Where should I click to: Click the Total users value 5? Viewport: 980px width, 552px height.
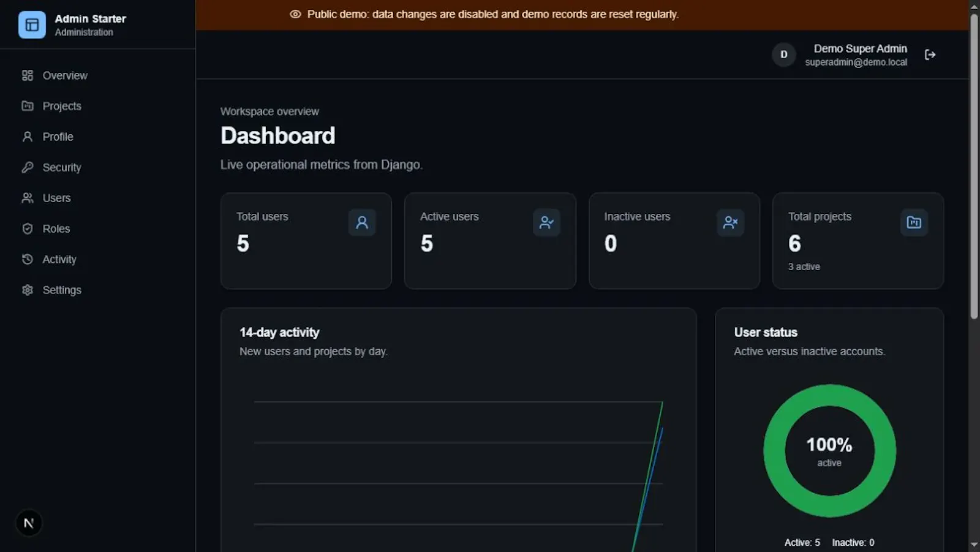tap(243, 243)
